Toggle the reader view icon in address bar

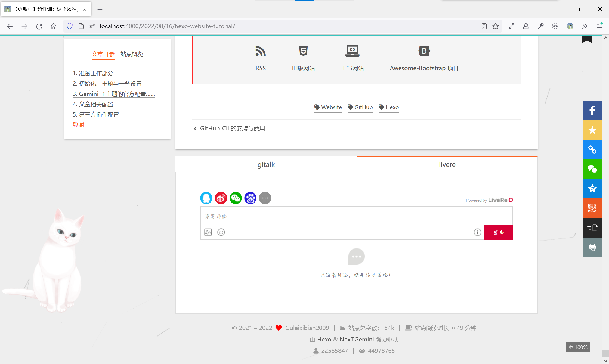484,26
